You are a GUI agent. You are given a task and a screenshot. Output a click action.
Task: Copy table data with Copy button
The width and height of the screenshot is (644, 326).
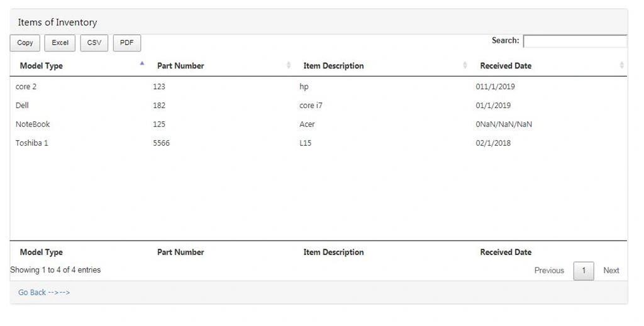click(x=25, y=43)
